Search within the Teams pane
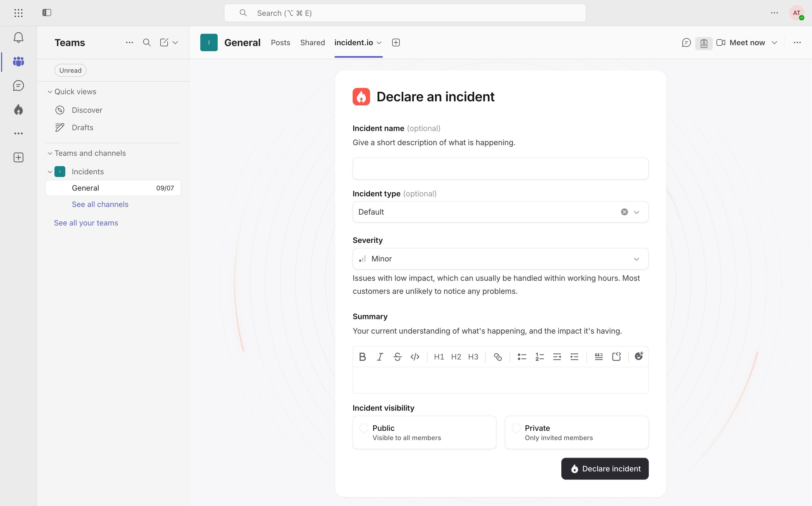Viewport: 812px width, 506px height. pyautogui.click(x=147, y=42)
